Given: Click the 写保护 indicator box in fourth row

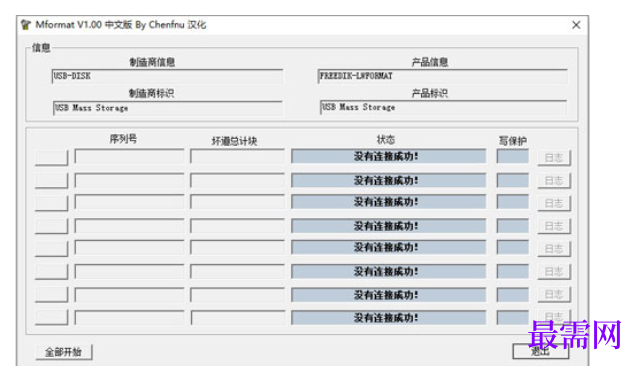Looking at the screenshot, I should 513,226.
